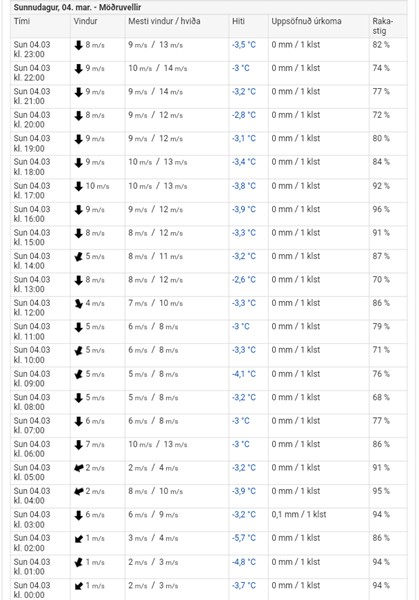Click the 0,1 mm / 1 klst precipitation cell

click(x=299, y=515)
